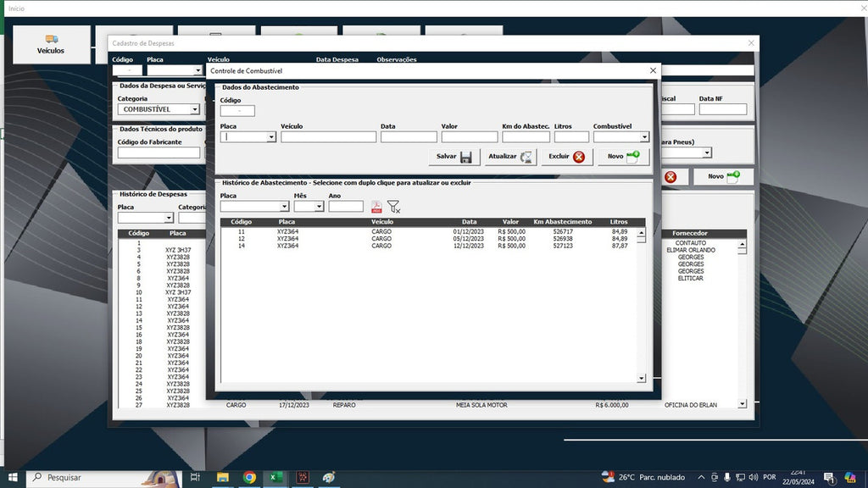
Task: Clear filter funnel icon
Action: [x=393, y=207]
